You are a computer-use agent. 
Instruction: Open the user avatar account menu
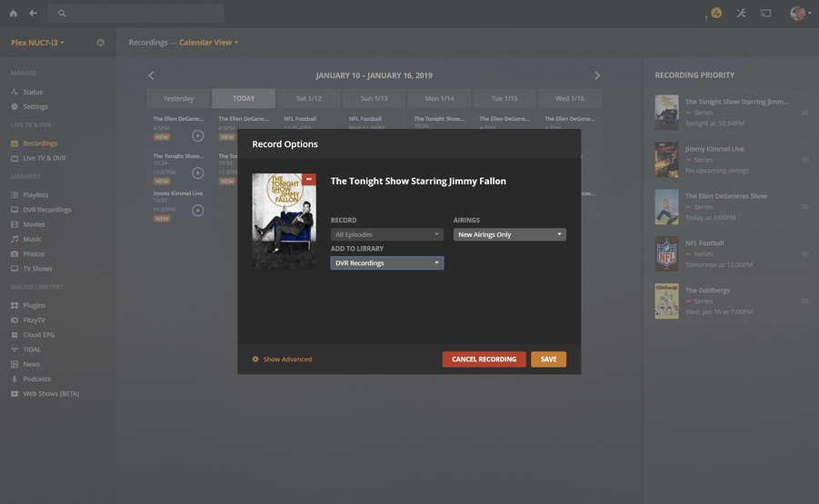pyautogui.click(x=800, y=13)
